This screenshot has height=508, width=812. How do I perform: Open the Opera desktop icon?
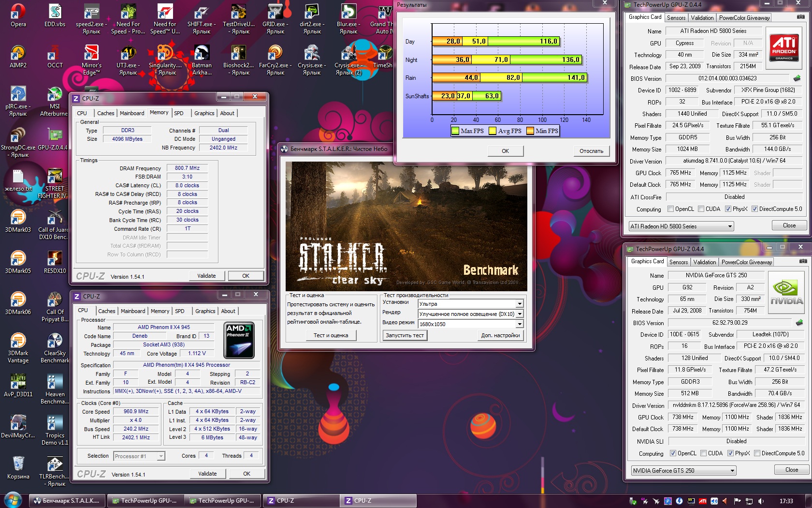pyautogui.click(x=18, y=15)
